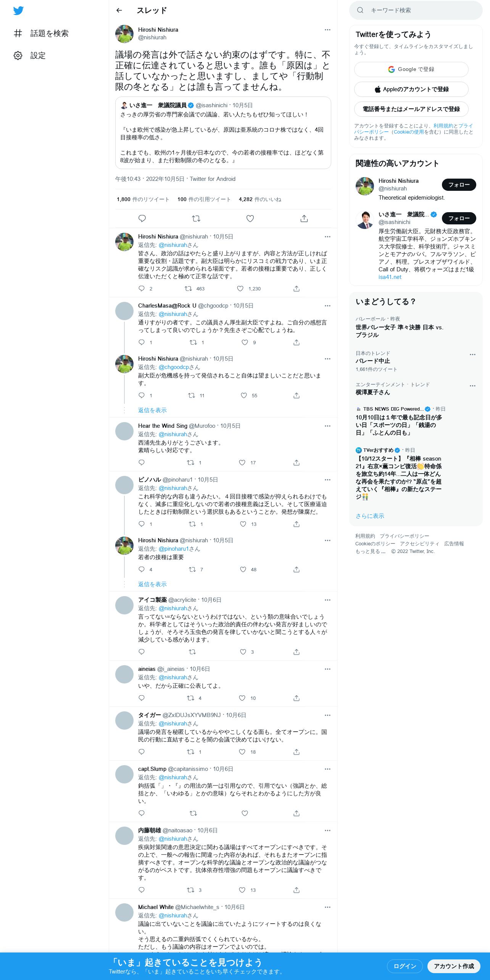Retweet the ピノハル reply
This screenshot has height=980, width=490.
tap(192, 524)
